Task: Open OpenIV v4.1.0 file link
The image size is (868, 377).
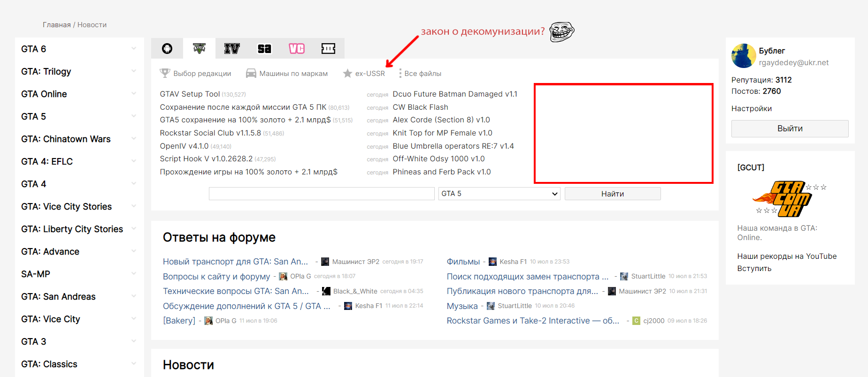Action: 184,146
